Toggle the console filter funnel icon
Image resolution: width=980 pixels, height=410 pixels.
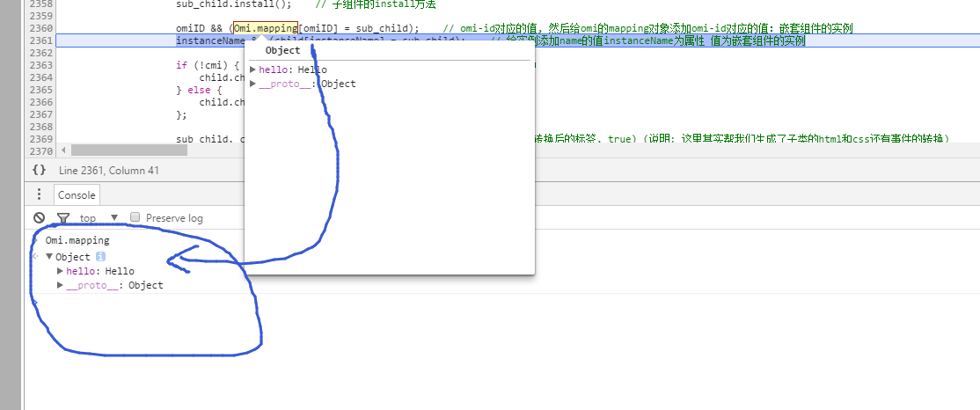tap(63, 217)
